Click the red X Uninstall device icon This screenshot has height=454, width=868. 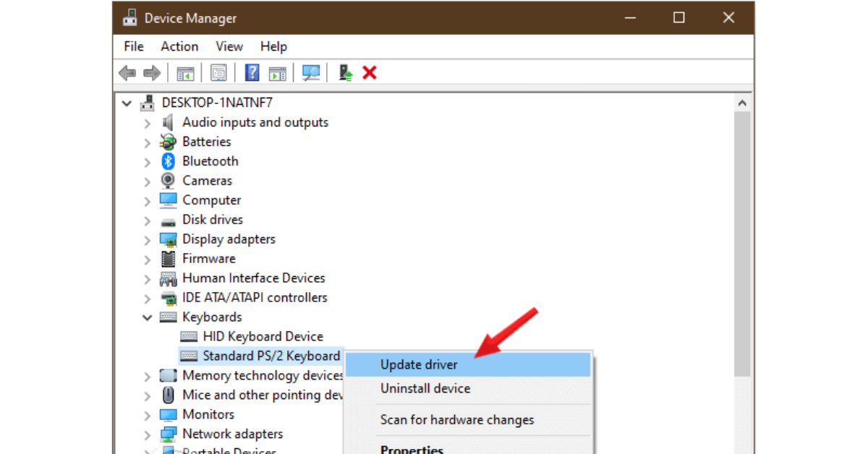pyautogui.click(x=370, y=73)
